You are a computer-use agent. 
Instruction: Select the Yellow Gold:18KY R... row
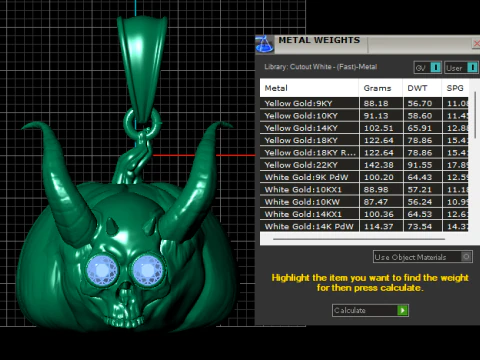(x=364, y=153)
